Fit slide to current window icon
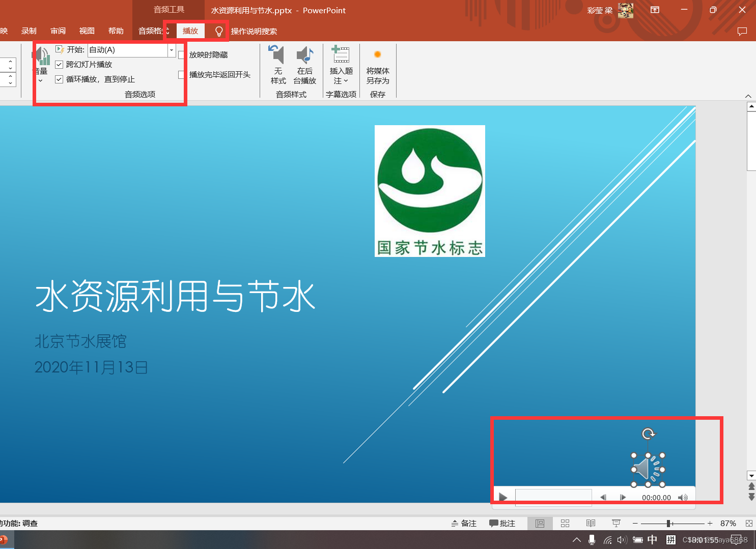The height and width of the screenshot is (549, 756). click(x=749, y=523)
